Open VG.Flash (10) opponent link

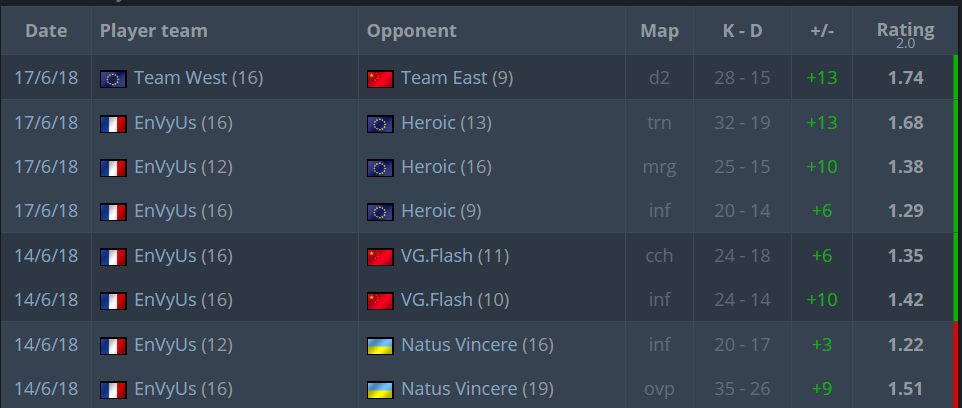click(x=455, y=299)
